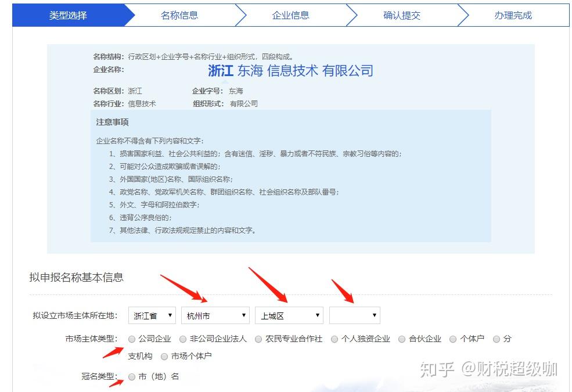Jump to the 确认提交 step
The image size is (572, 392).
pyautogui.click(x=402, y=15)
